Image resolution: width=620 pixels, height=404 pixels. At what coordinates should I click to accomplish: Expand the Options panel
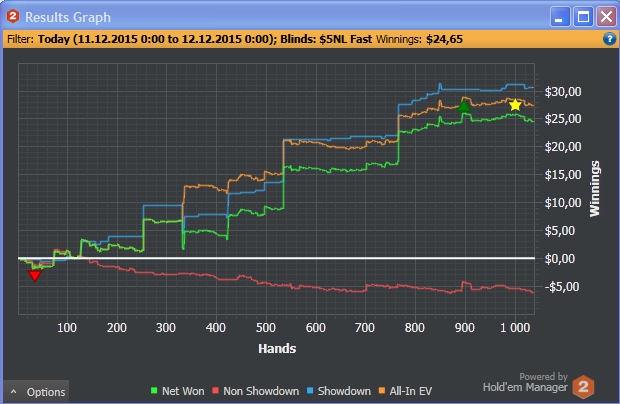pyautogui.click(x=36, y=392)
